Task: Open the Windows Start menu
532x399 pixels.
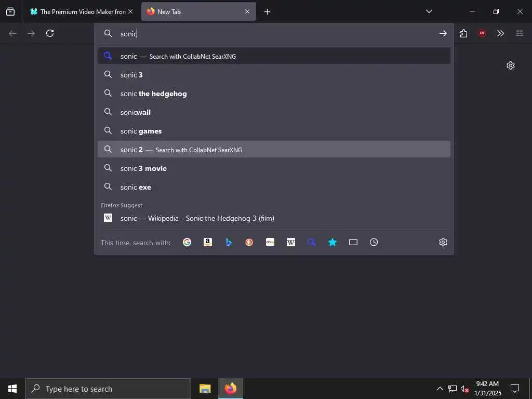Action: pos(12,389)
